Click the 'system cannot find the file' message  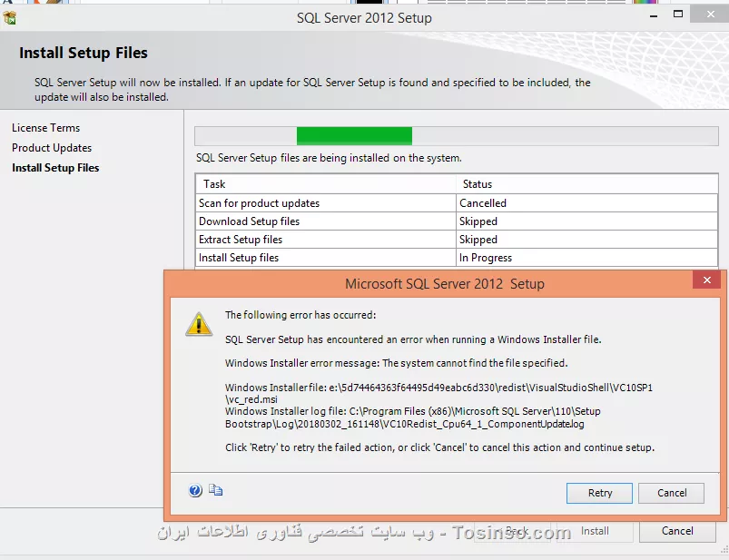(396, 363)
